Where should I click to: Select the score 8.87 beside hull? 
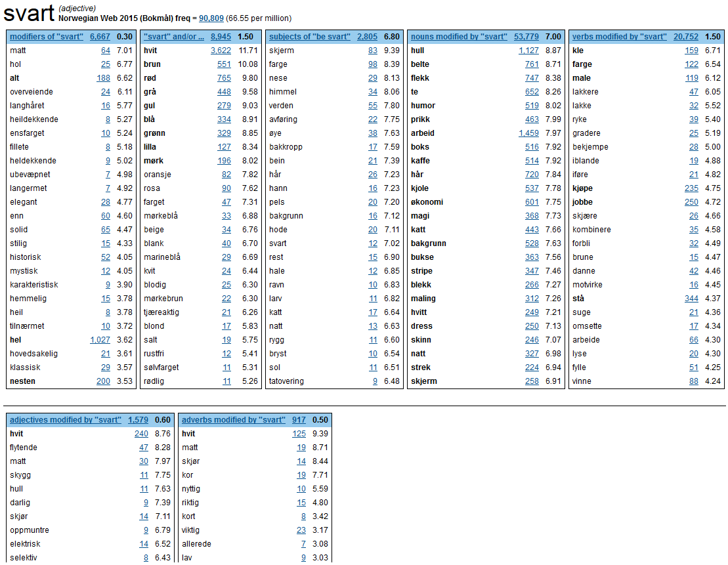[x=553, y=50]
